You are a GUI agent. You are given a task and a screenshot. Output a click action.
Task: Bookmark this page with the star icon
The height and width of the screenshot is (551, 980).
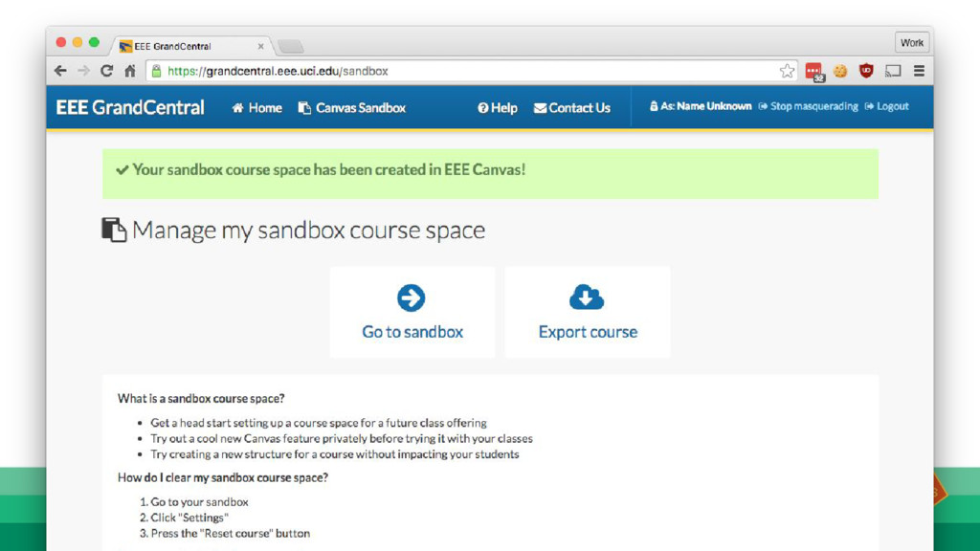point(787,71)
